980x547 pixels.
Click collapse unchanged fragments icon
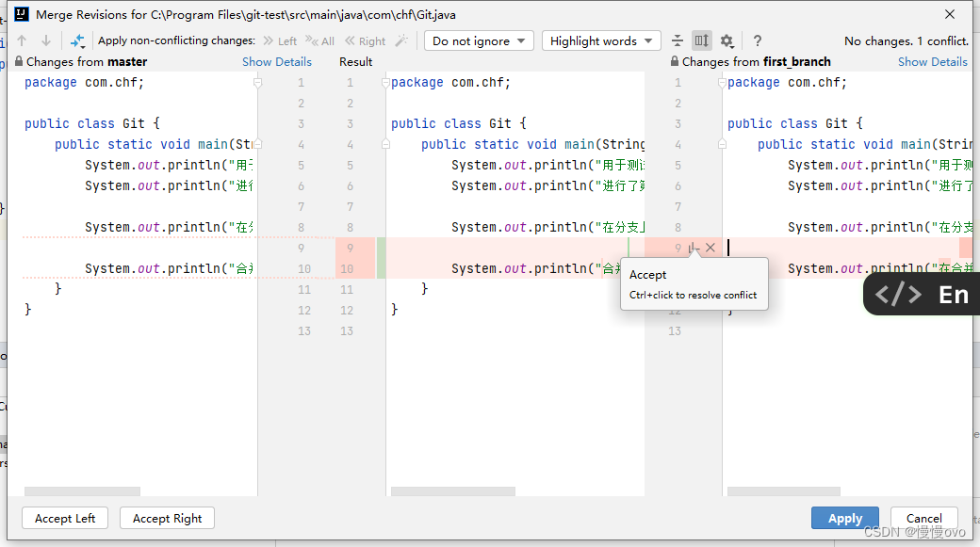[x=678, y=41]
